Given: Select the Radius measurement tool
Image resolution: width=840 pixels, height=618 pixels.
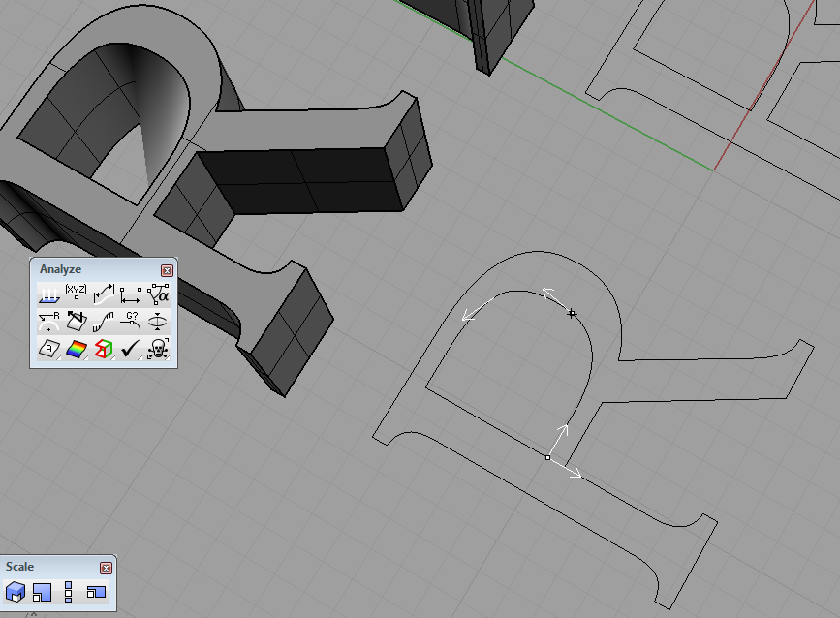Looking at the screenshot, I should pos(48,321).
